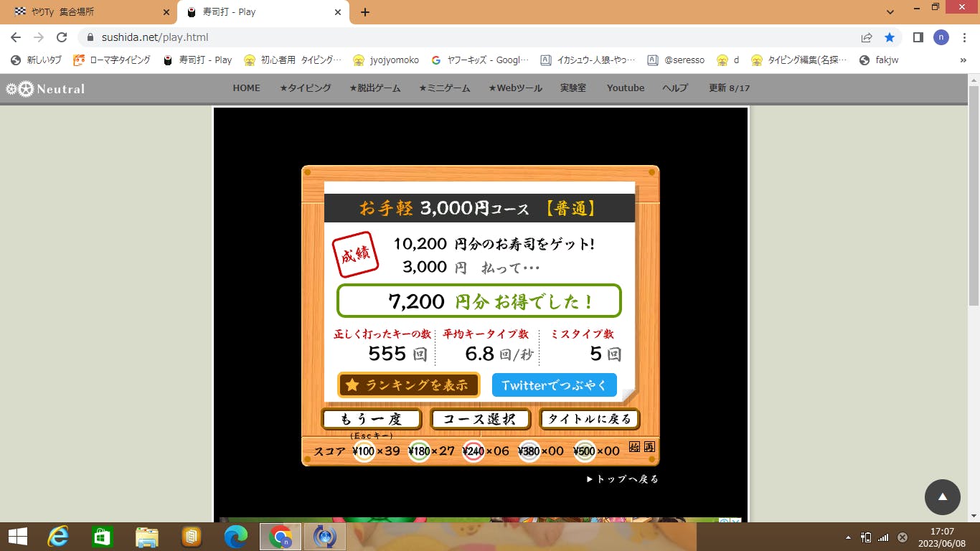
Task: Expand the hidden bookmarks overflow chevron
Action: (x=963, y=60)
